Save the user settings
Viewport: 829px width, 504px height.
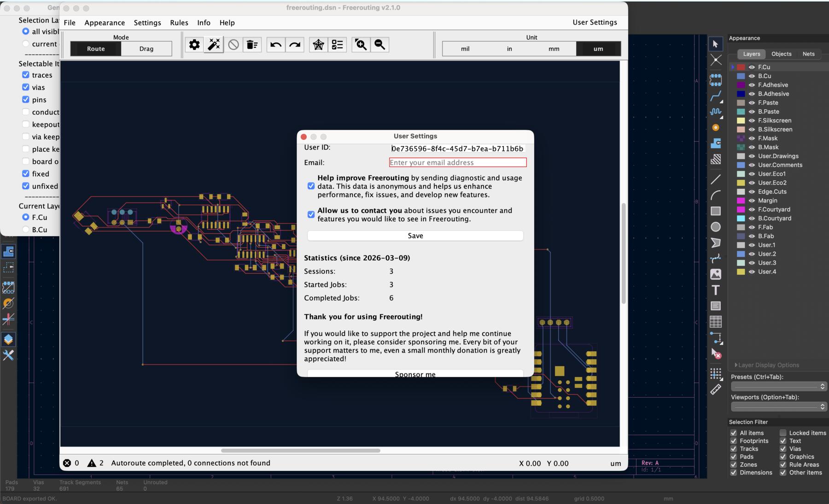pyautogui.click(x=415, y=236)
